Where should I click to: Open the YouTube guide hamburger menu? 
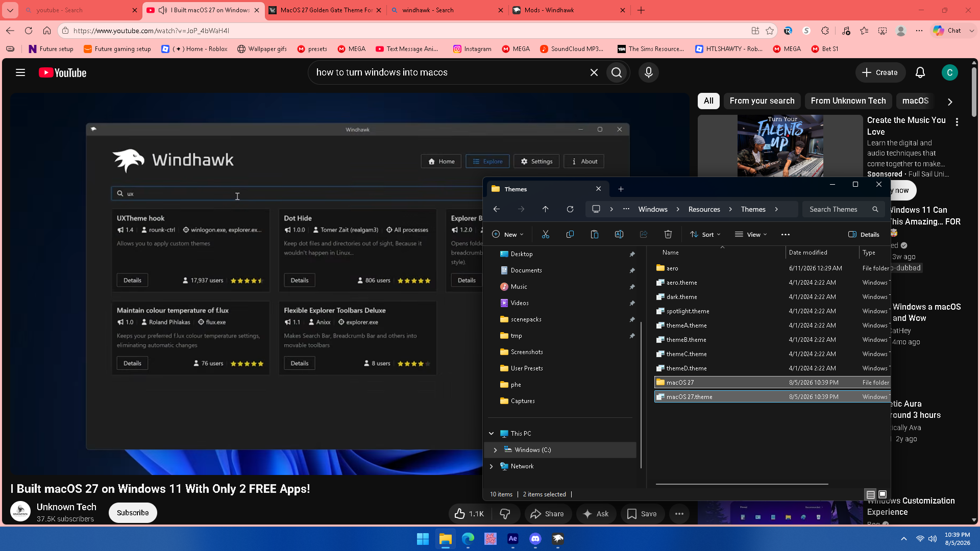[20, 72]
